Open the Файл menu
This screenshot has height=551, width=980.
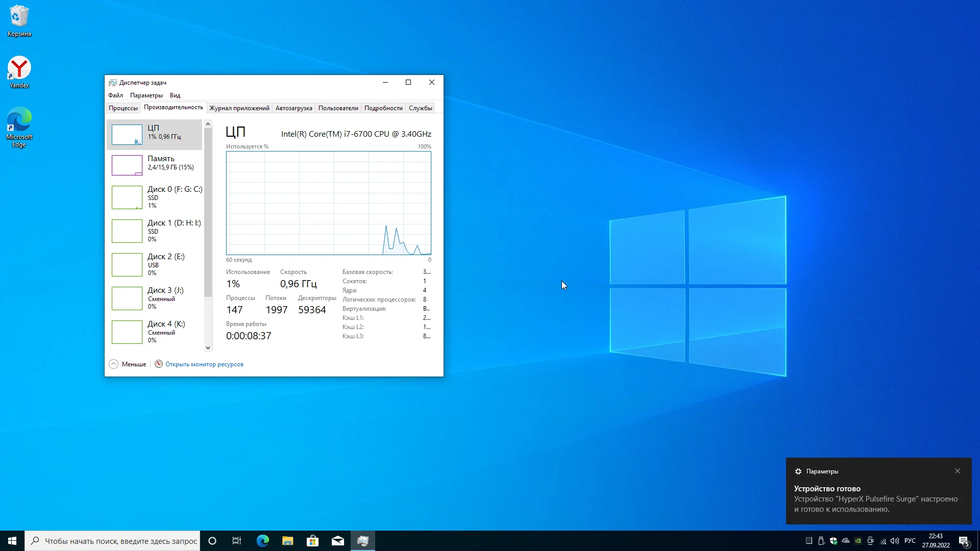(115, 95)
